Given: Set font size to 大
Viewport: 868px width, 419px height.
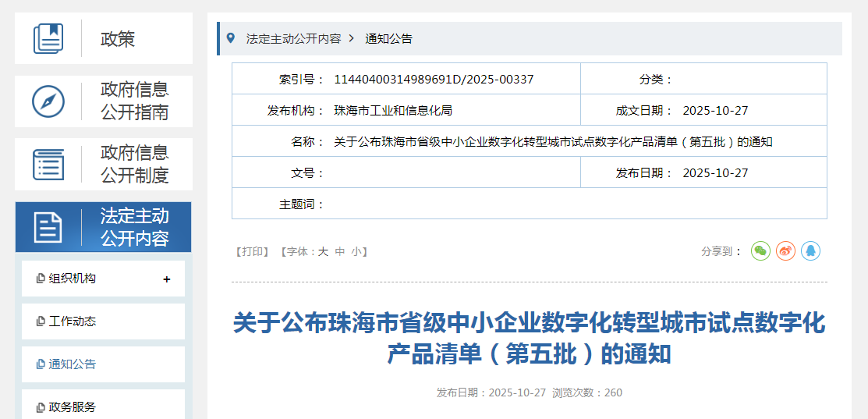Looking at the screenshot, I should pos(323,252).
